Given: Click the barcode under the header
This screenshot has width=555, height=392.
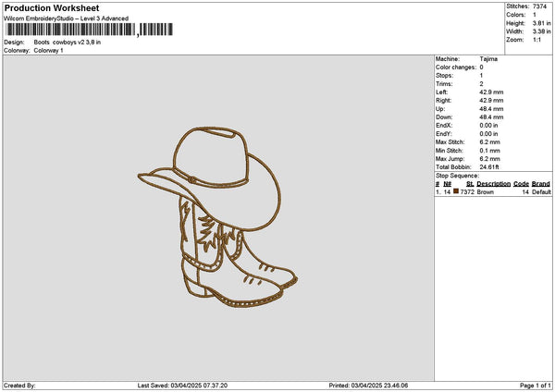Looking at the screenshot, I should point(90,30).
